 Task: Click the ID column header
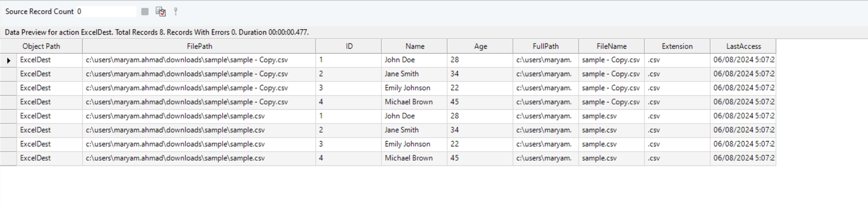(349, 46)
